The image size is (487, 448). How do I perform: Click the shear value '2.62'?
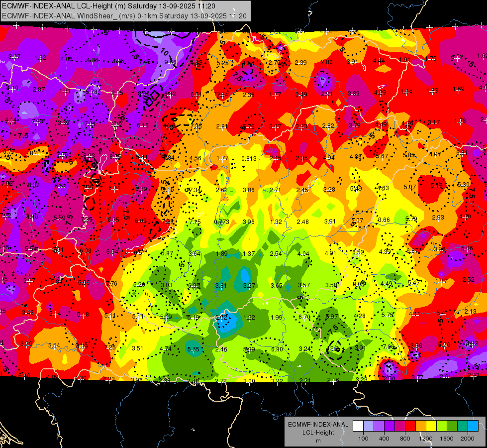pos(222,190)
